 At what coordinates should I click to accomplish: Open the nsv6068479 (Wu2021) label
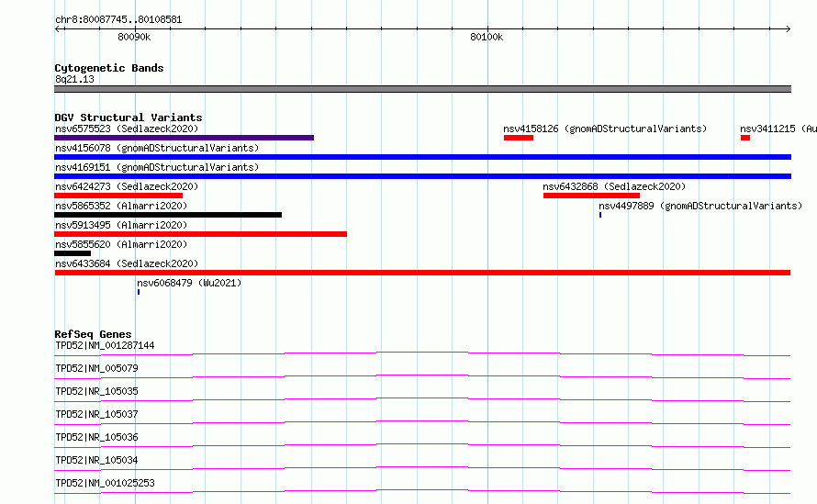click(189, 283)
